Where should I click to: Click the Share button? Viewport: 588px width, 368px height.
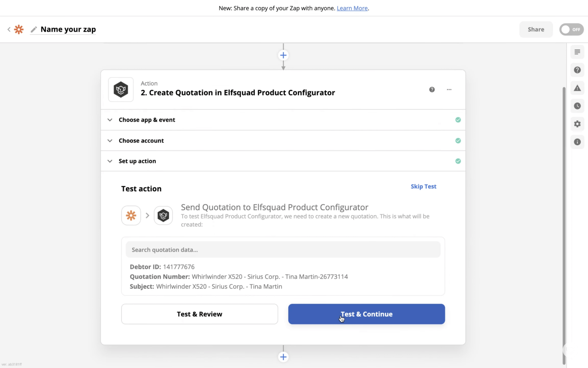click(x=536, y=29)
